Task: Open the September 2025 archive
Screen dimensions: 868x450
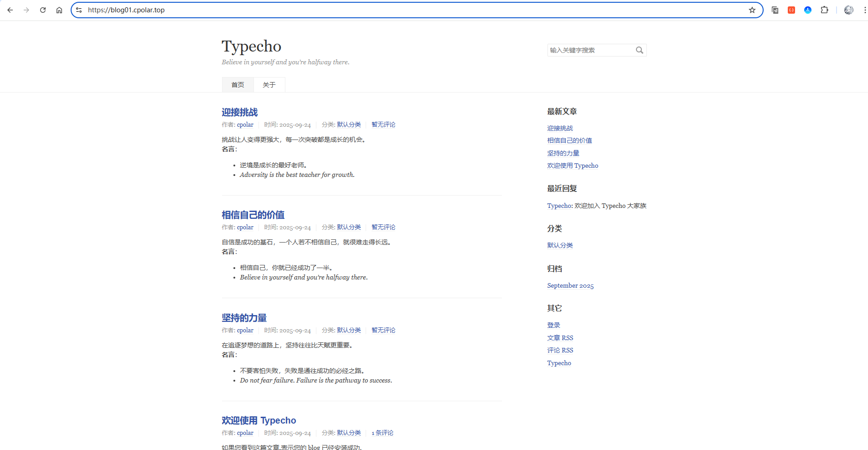Action: pyautogui.click(x=570, y=285)
